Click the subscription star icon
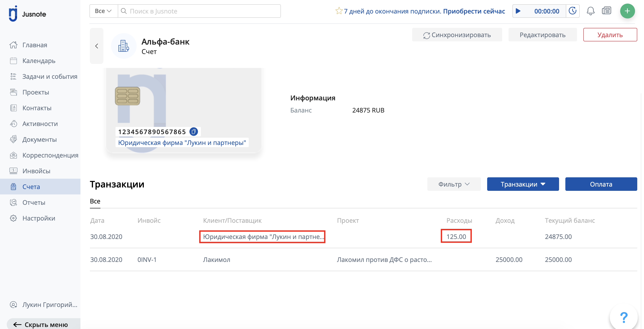This screenshot has width=644, height=329. [x=339, y=11]
